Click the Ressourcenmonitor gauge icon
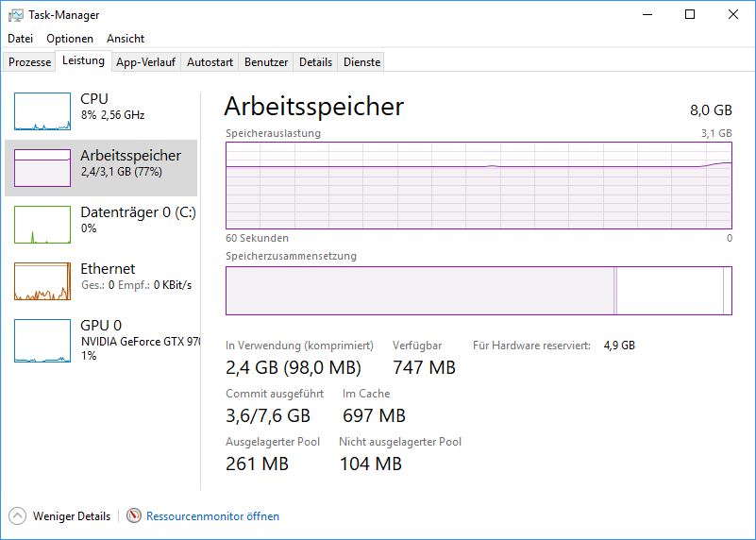Screen dimensions: 756x540 [x=134, y=515]
